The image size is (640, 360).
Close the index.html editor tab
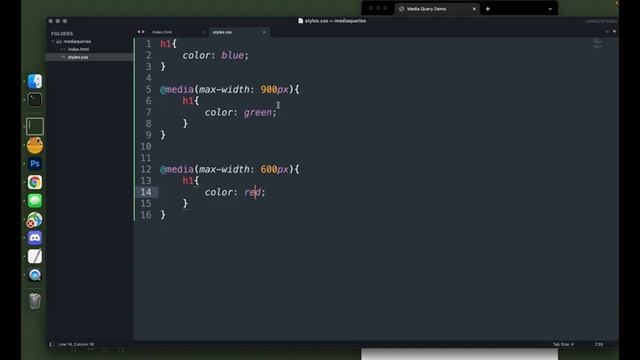(203, 32)
